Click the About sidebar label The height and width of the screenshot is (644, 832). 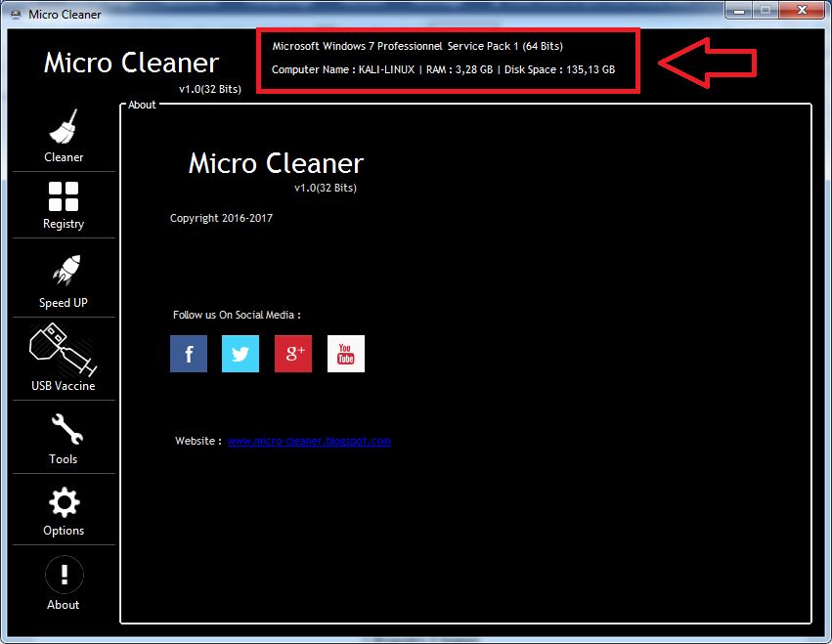tap(64, 605)
